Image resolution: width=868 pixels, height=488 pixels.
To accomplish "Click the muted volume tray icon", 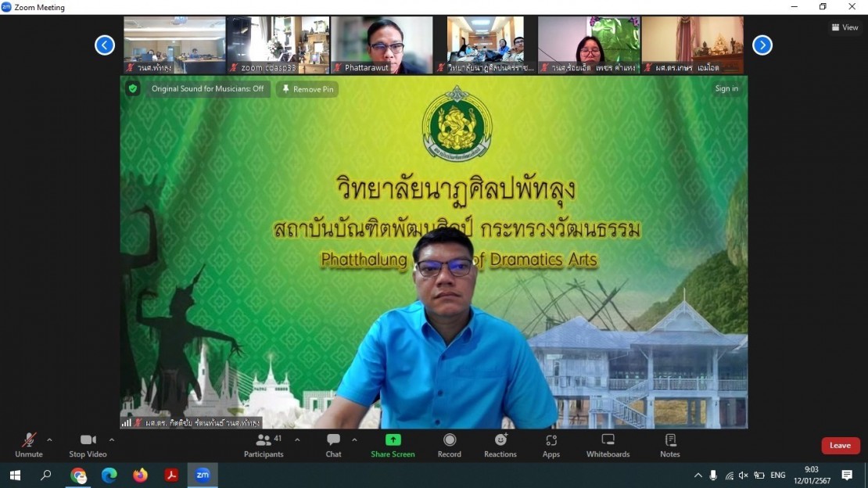I will (744, 475).
